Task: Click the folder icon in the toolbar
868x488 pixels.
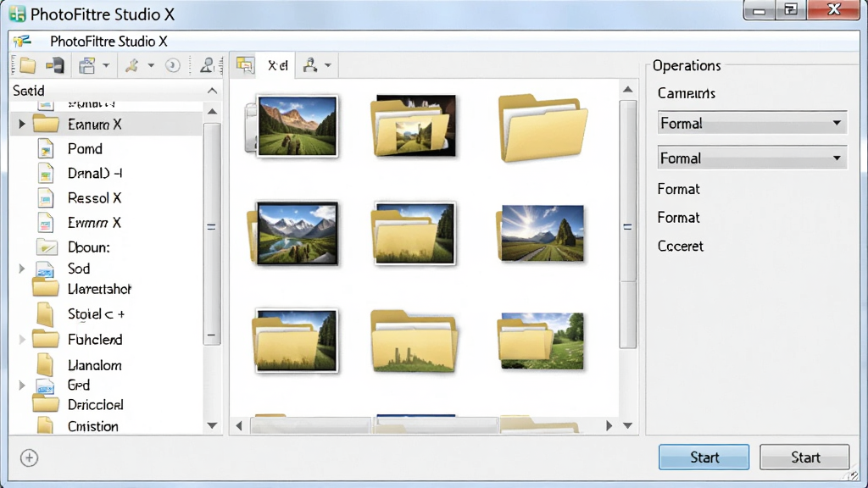Action: (x=26, y=66)
